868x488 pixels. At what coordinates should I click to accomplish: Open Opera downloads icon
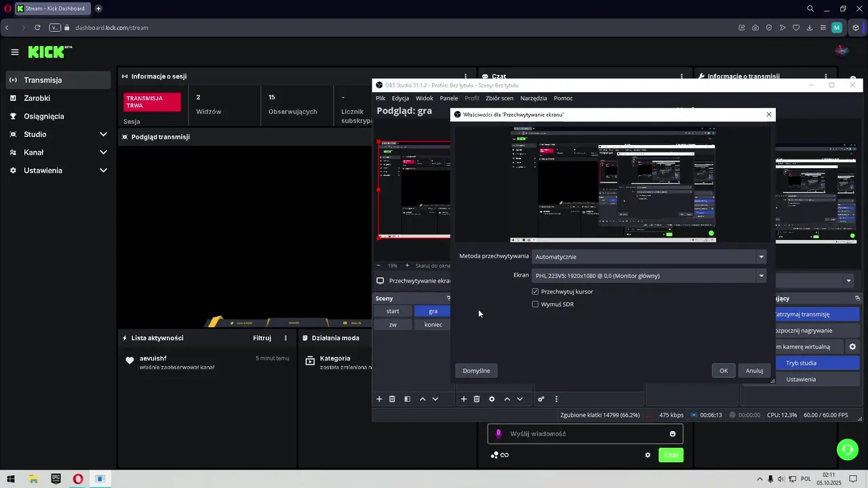click(x=810, y=28)
